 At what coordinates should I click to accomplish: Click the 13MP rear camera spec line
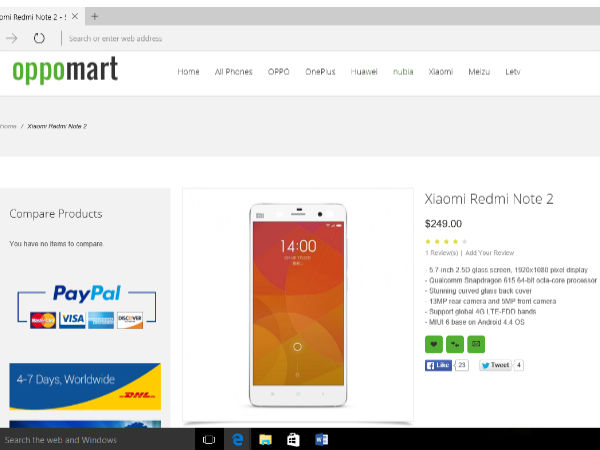pos(491,302)
